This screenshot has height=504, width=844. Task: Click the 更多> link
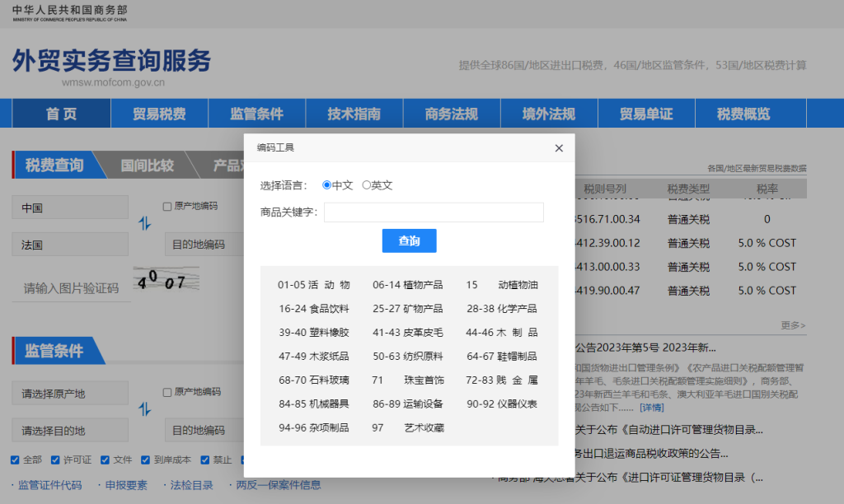pos(793,325)
